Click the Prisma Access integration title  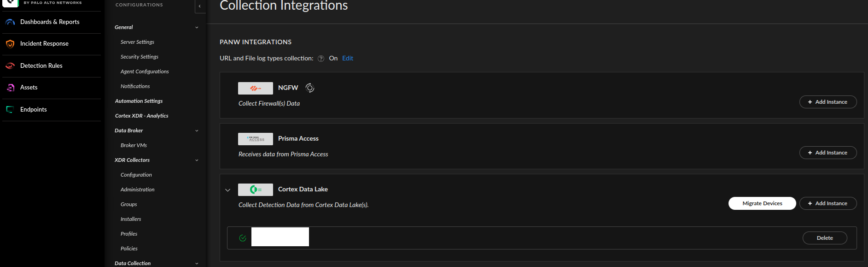click(298, 138)
